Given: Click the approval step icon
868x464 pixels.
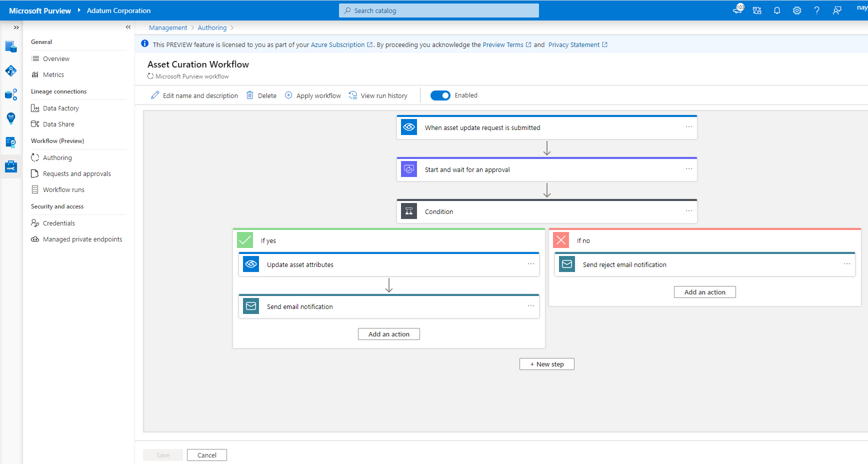Looking at the screenshot, I should click(x=409, y=169).
